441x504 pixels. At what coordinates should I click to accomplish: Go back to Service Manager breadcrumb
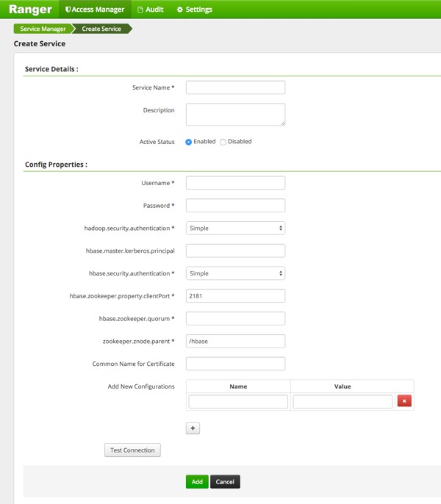tap(43, 29)
